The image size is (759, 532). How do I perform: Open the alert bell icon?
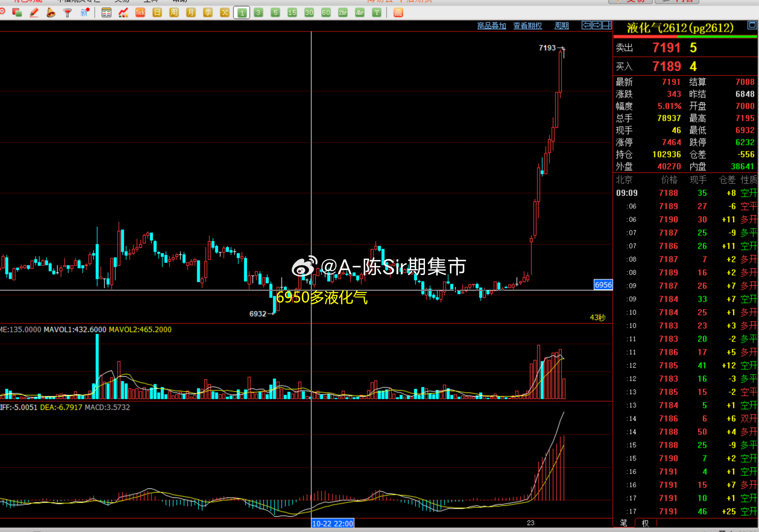point(51,13)
